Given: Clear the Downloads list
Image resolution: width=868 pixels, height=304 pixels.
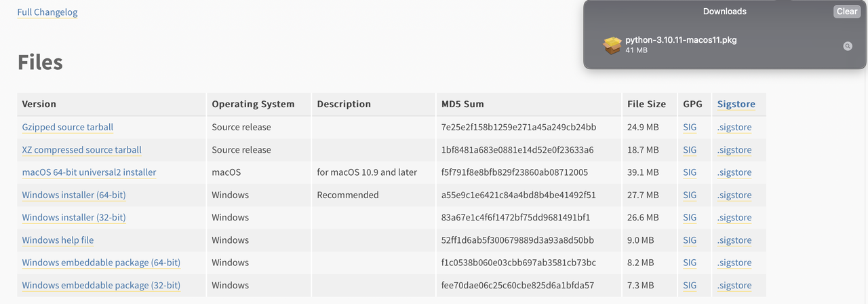Looking at the screenshot, I should 847,12.
